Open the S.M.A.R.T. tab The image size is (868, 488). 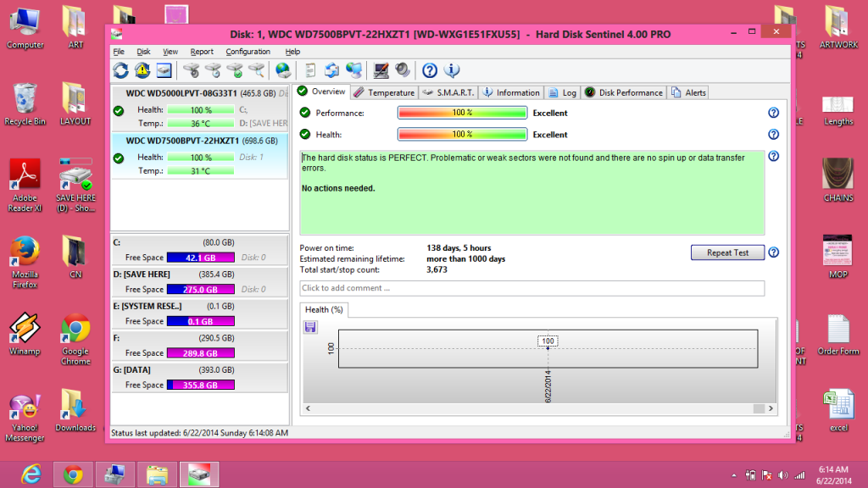coord(448,92)
